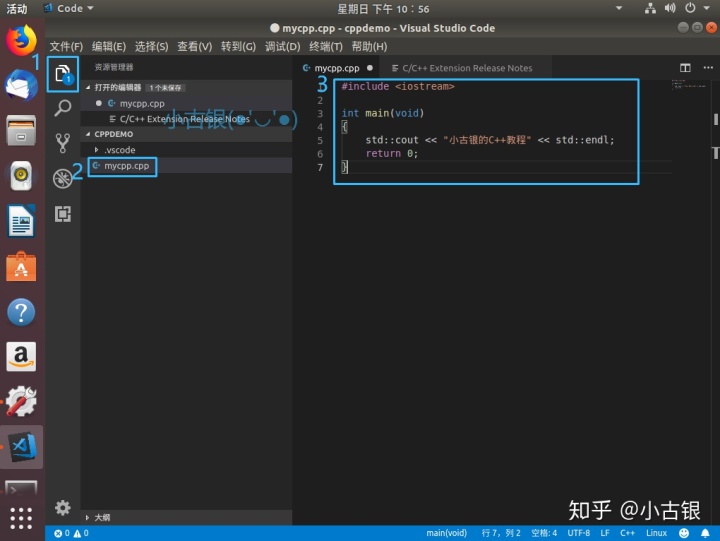Switch to C/C++ Extension Release Notes tab

tap(467, 68)
